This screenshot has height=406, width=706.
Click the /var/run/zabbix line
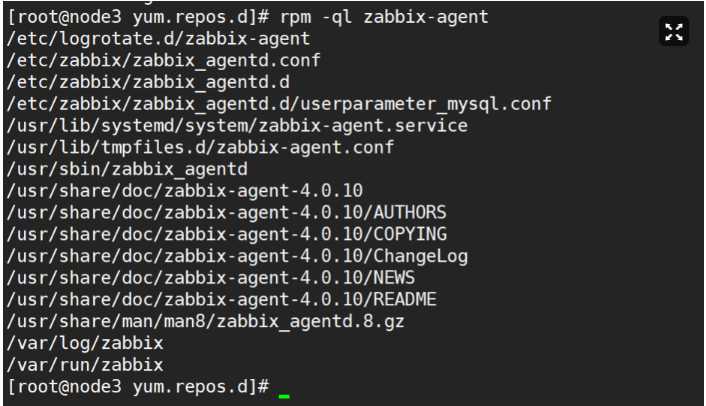85,365
